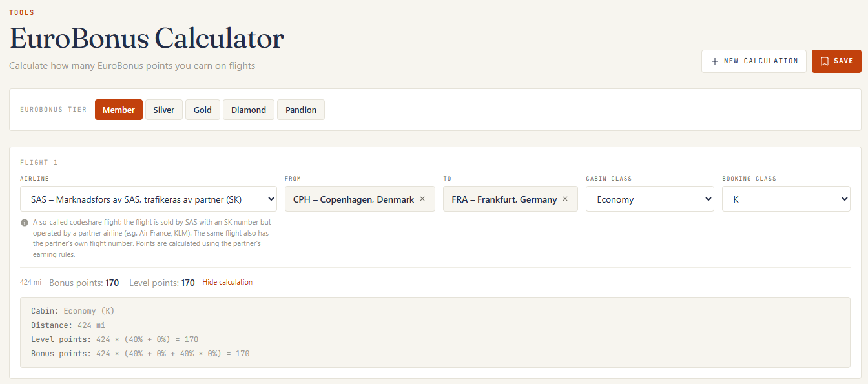Open the Booking Class dropdown
The height and width of the screenshot is (384, 868).
(x=786, y=199)
